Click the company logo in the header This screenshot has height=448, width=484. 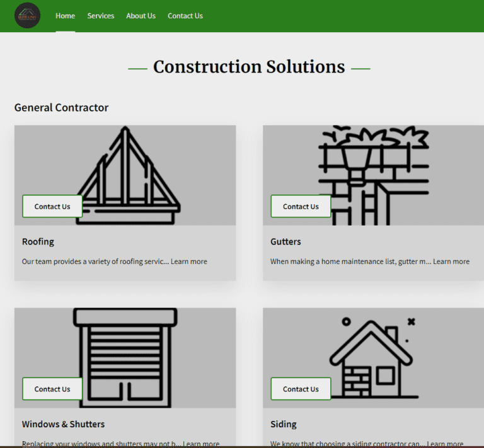click(x=27, y=16)
